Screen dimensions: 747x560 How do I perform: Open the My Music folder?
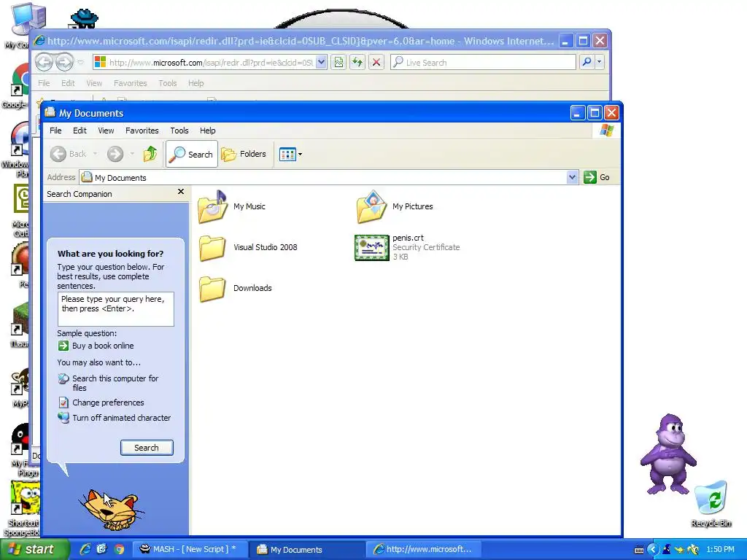[231, 206]
